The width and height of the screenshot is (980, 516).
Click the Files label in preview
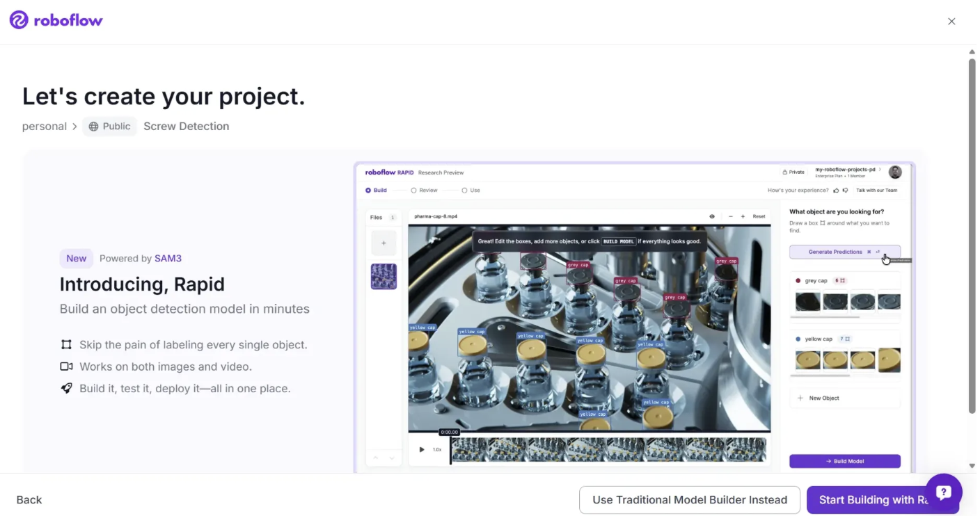(376, 218)
